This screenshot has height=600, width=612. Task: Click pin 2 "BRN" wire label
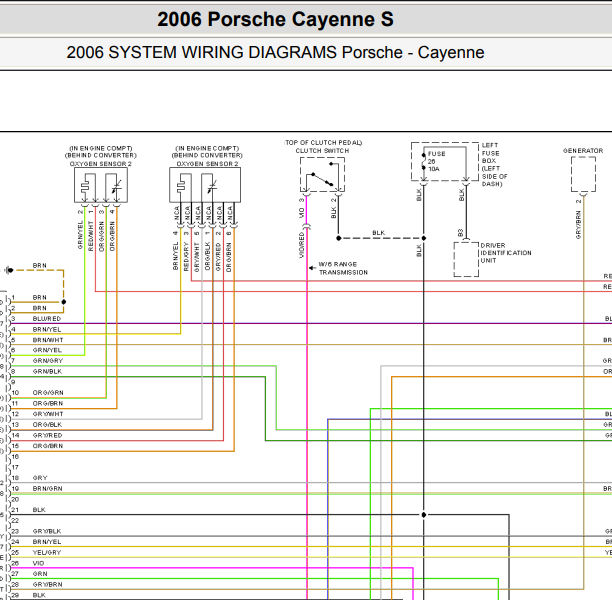point(39,308)
